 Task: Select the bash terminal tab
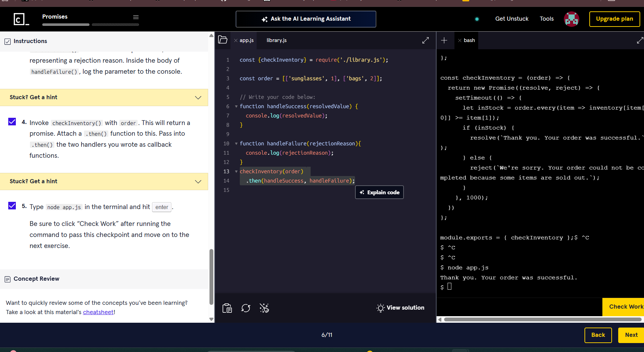(x=469, y=40)
